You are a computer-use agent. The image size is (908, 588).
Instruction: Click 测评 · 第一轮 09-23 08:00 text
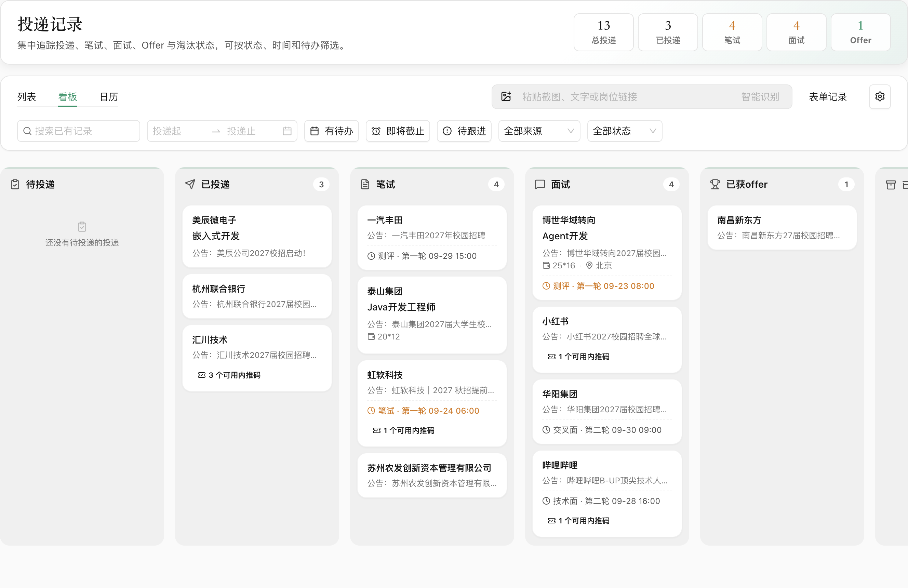pyautogui.click(x=603, y=286)
